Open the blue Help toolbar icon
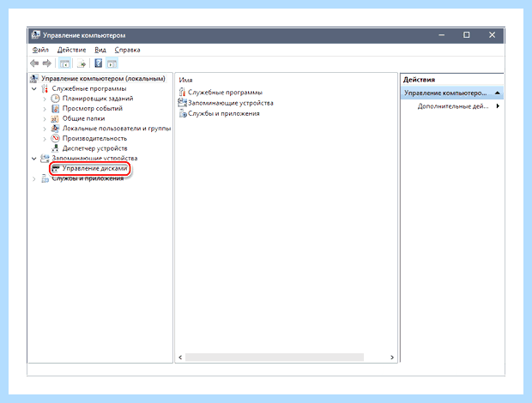Image resolution: width=532 pixels, height=403 pixels. (x=99, y=63)
